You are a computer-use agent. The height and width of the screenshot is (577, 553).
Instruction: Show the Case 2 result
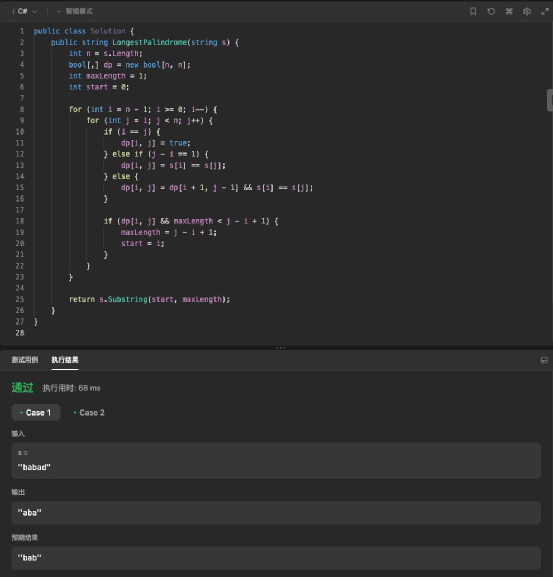89,413
